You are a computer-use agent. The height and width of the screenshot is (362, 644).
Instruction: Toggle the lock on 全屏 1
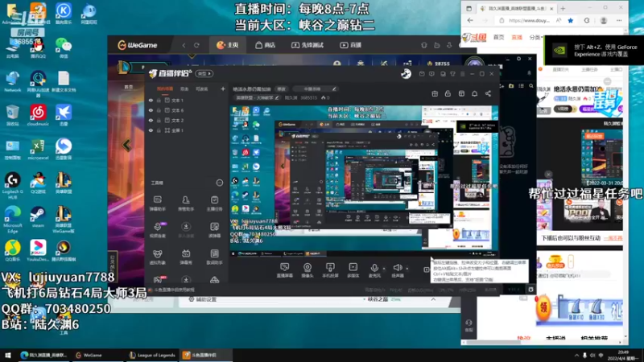(x=159, y=130)
